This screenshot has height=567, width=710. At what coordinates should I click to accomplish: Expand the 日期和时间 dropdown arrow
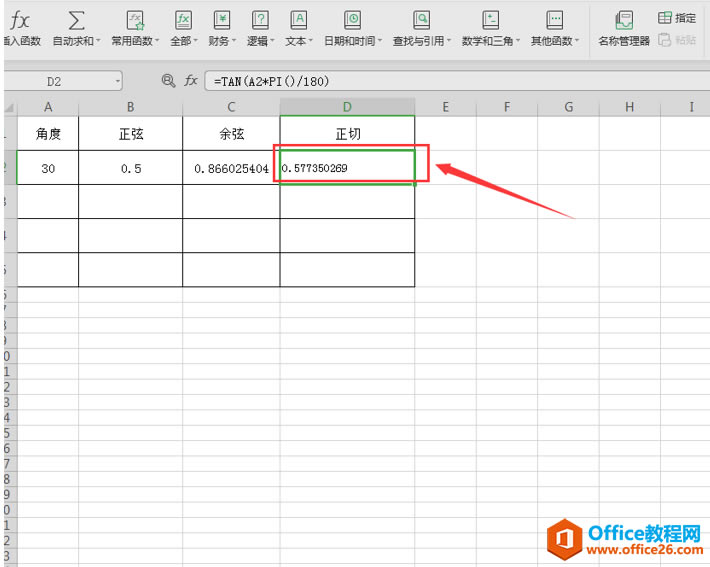380,41
